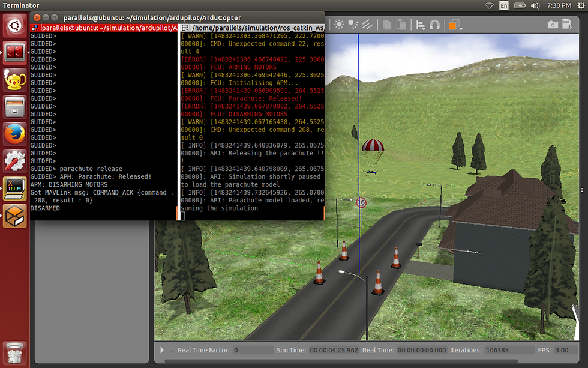Open the network indicator in top bar

click(489, 5)
